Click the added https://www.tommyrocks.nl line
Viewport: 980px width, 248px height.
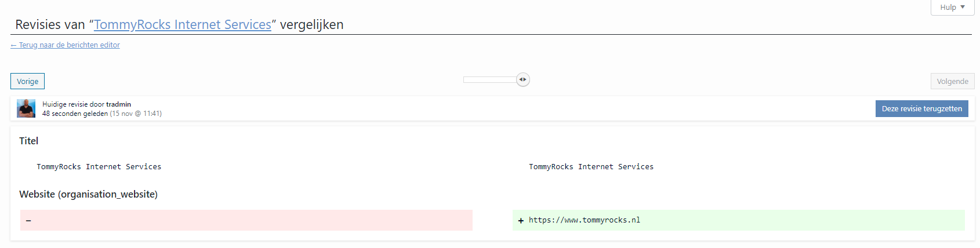[739, 220]
